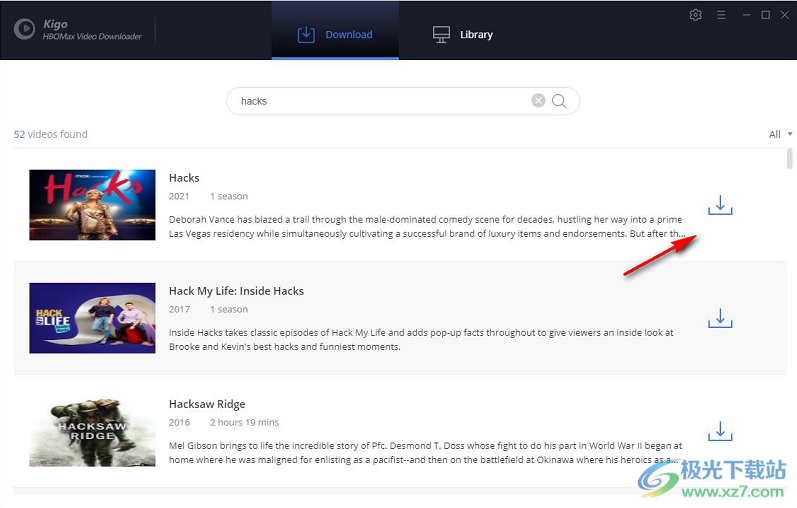Click the 2021 year under Hacks
The width and height of the screenshot is (797, 508).
coord(179,196)
